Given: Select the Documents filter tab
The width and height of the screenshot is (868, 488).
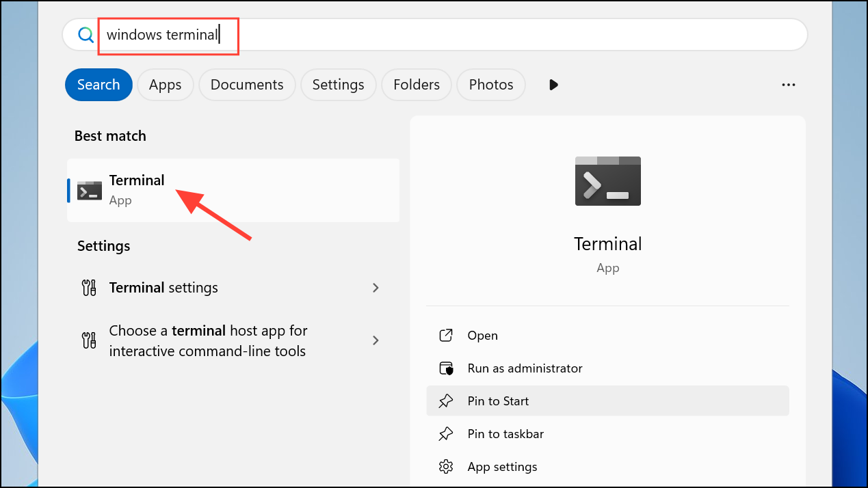Looking at the screenshot, I should pyautogui.click(x=247, y=85).
